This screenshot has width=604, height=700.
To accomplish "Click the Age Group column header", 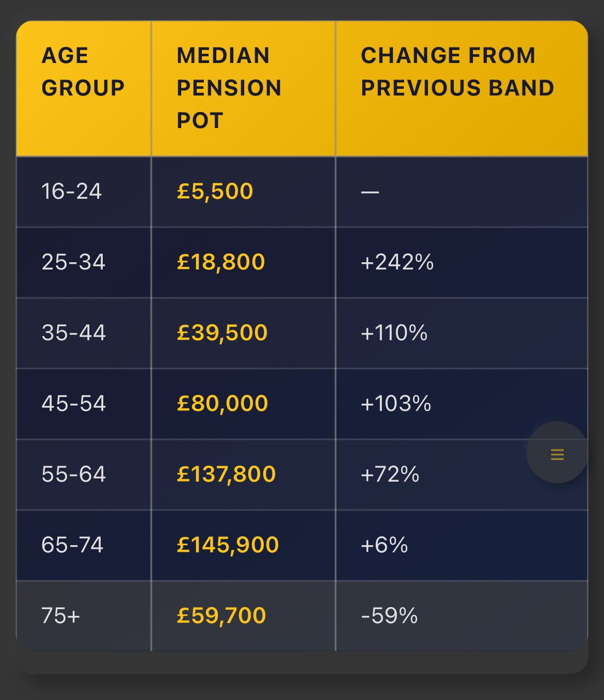I will (83, 72).
